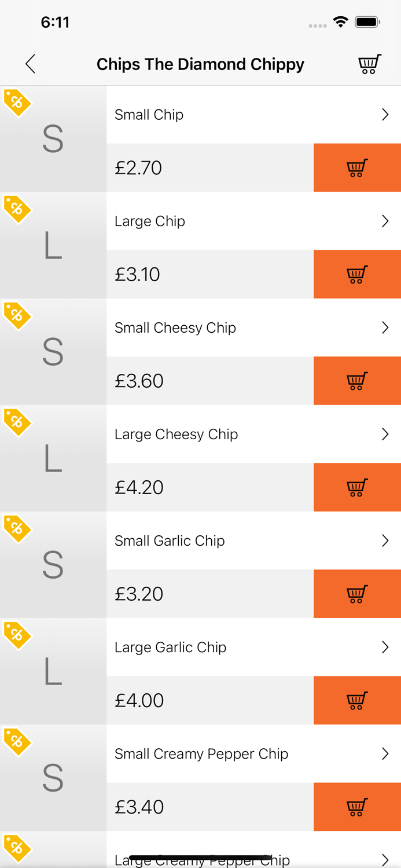Add Large Cheesy Chip to the cart
The image size is (401, 868).
(x=357, y=487)
